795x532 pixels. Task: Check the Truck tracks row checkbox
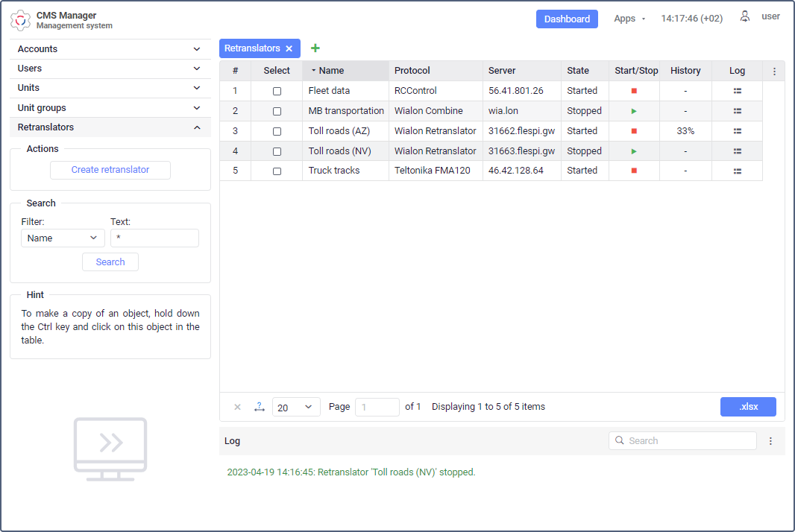[277, 171]
